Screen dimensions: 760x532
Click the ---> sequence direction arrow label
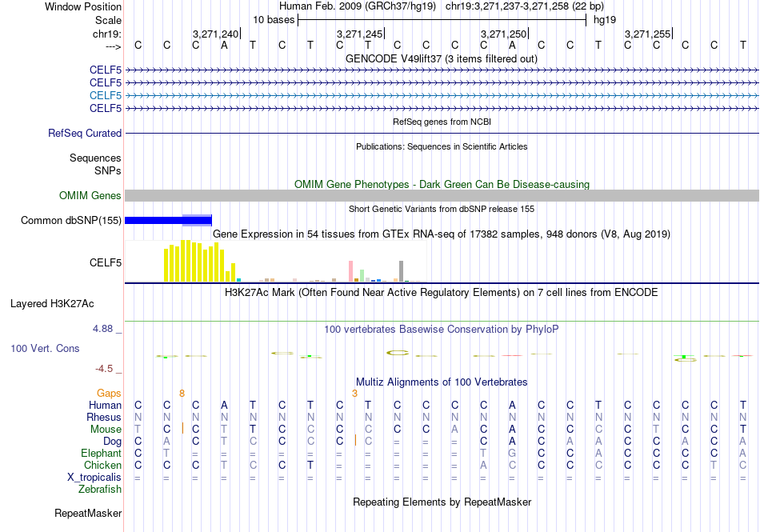[x=113, y=46]
